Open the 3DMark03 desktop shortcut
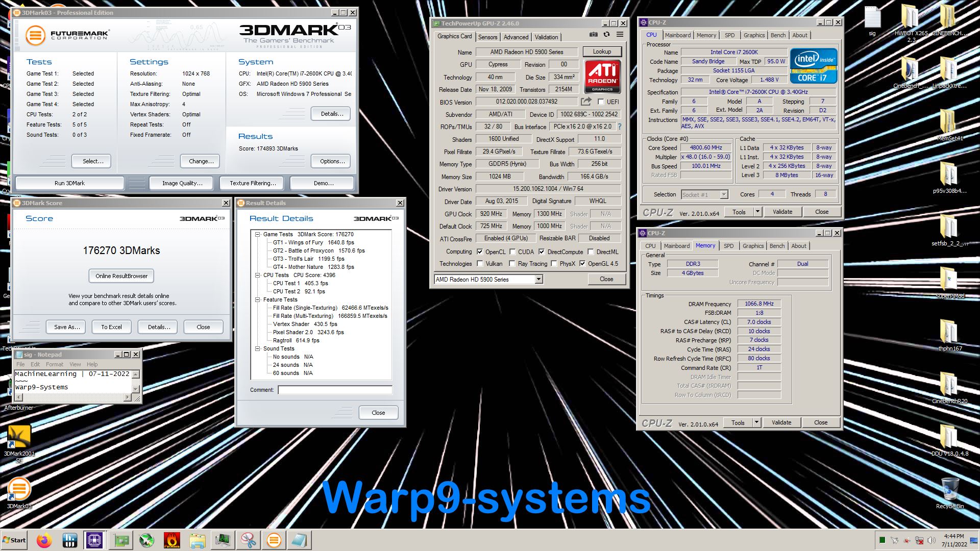Viewport: 980px width, 551px height. pyautogui.click(x=19, y=493)
